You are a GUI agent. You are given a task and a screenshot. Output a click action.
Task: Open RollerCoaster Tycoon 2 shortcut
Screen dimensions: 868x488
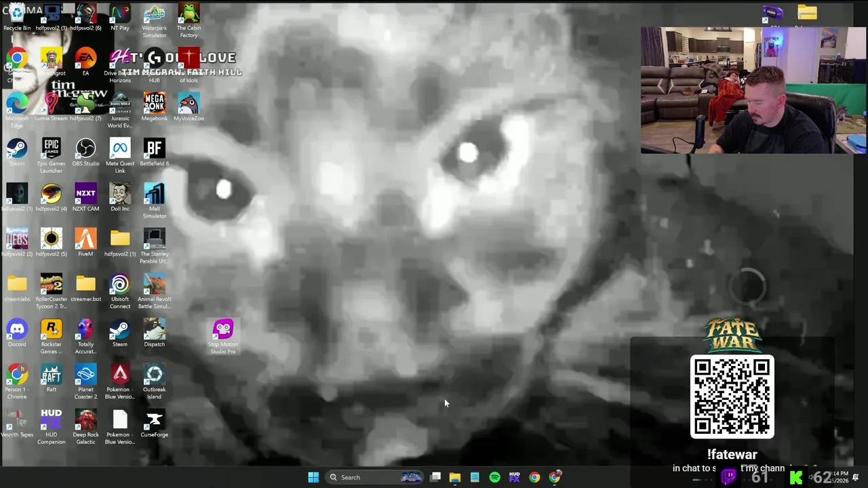51,292
